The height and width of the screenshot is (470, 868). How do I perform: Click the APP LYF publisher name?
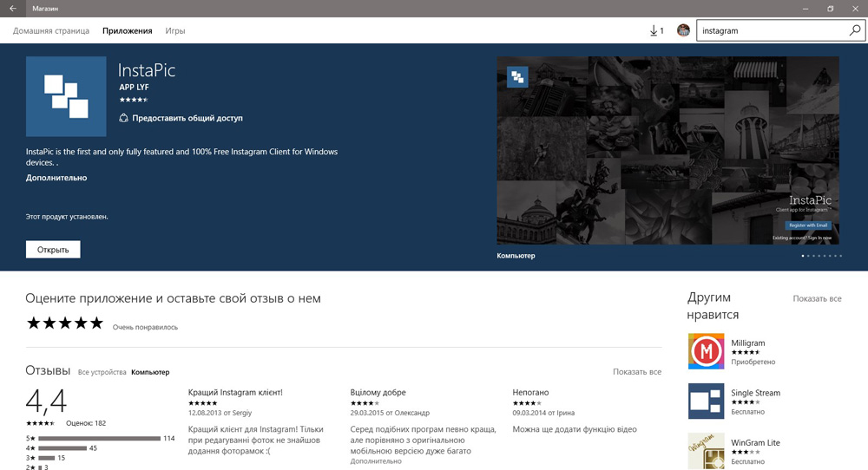click(x=134, y=87)
